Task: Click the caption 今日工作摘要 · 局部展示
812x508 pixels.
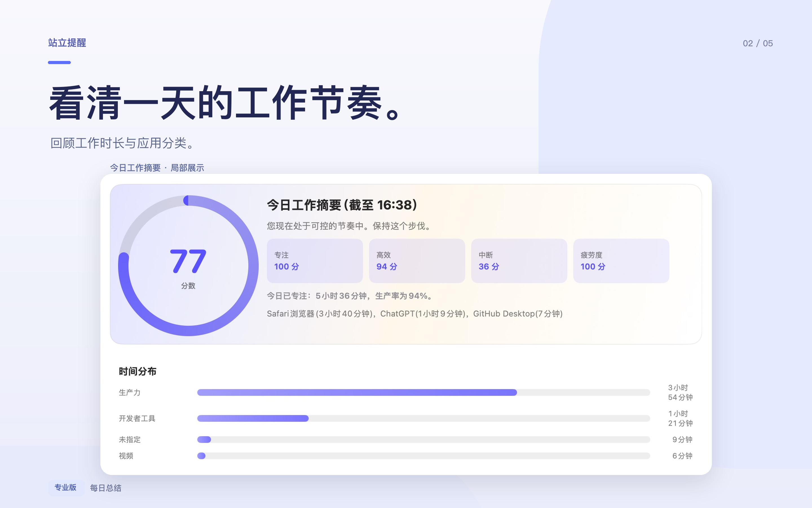Action: click(157, 168)
